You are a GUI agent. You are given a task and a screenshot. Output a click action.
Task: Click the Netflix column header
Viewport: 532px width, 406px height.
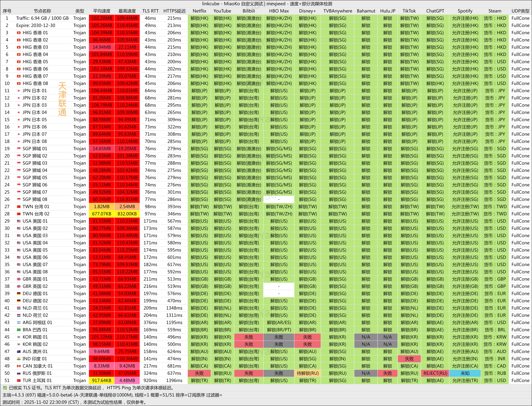coord(199,11)
